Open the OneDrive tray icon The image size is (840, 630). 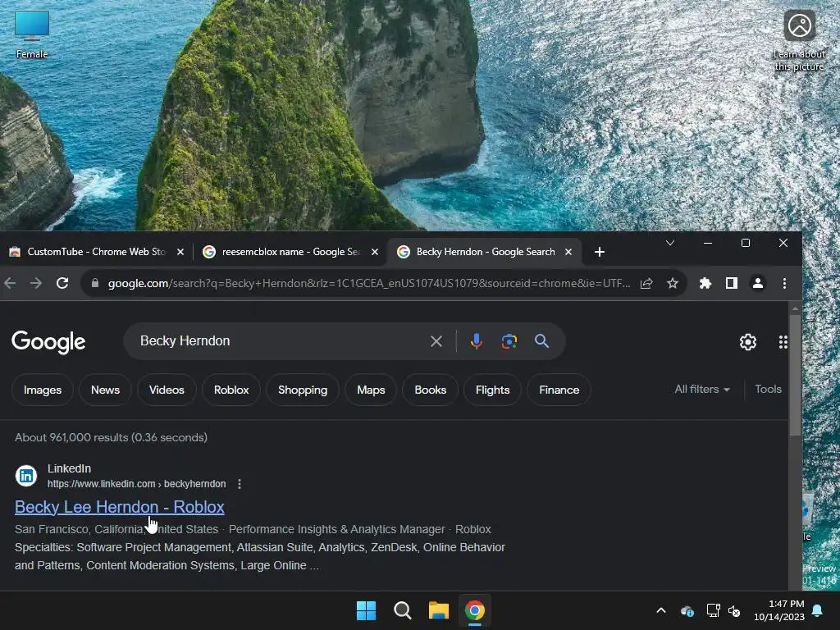[687, 610]
